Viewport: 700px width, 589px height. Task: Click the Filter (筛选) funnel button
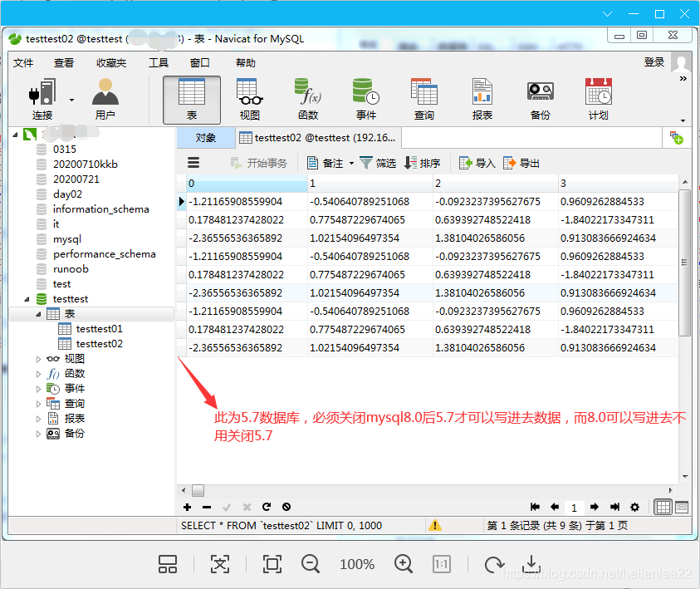[x=378, y=163]
